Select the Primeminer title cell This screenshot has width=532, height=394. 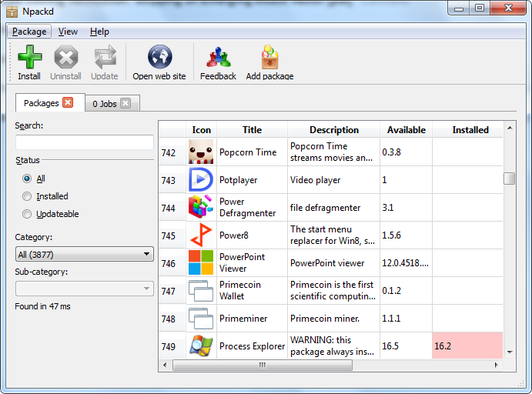tap(252, 319)
